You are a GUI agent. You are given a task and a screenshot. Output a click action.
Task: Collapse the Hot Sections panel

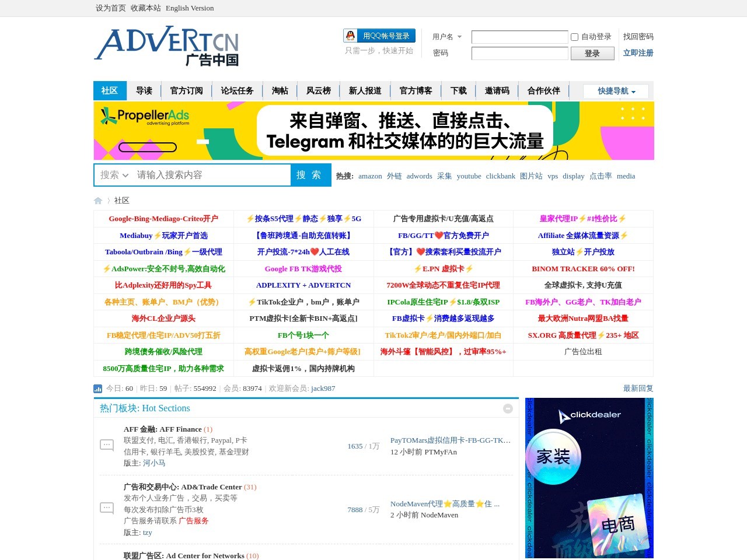(x=507, y=408)
